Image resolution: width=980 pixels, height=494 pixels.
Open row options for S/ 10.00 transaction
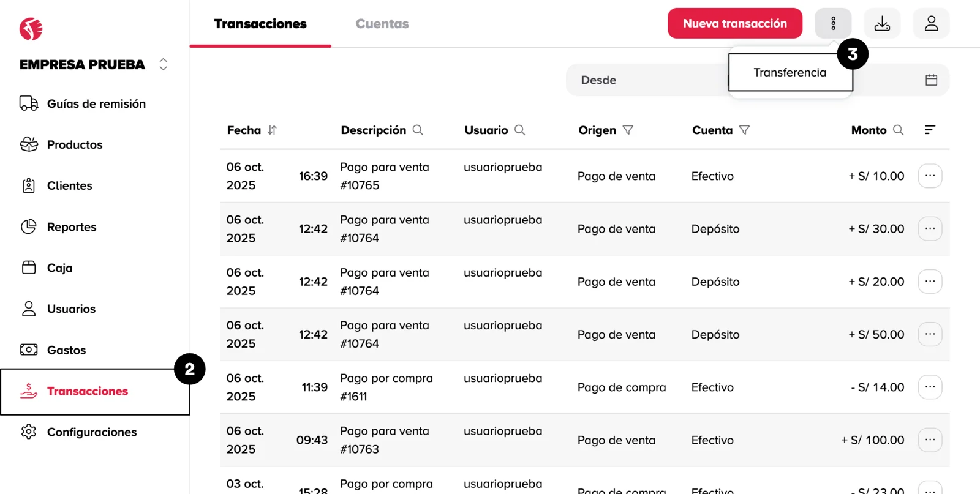tap(929, 176)
